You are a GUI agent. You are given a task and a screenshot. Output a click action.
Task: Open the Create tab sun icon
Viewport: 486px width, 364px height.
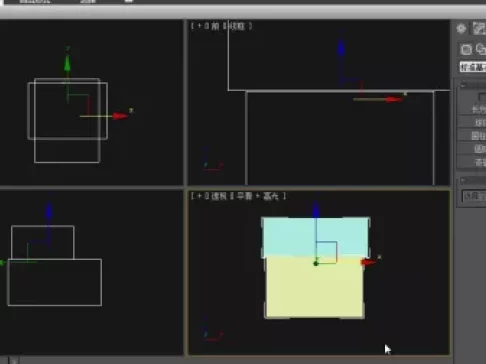pos(461,29)
